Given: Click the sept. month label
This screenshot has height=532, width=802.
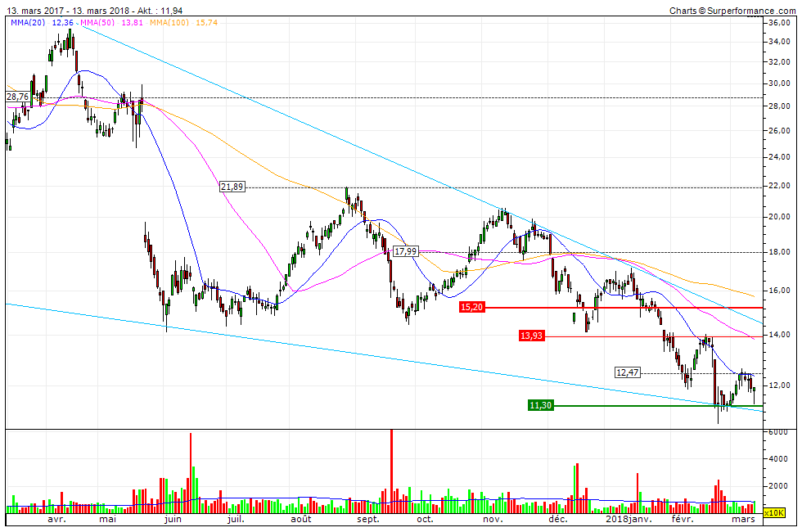Looking at the screenshot, I should pos(368,520).
